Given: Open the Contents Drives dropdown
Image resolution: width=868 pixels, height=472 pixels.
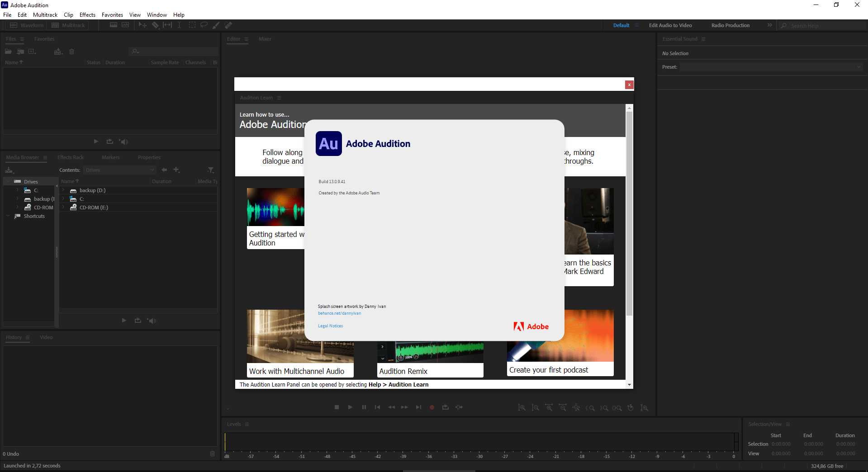Looking at the screenshot, I should point(119,170).
